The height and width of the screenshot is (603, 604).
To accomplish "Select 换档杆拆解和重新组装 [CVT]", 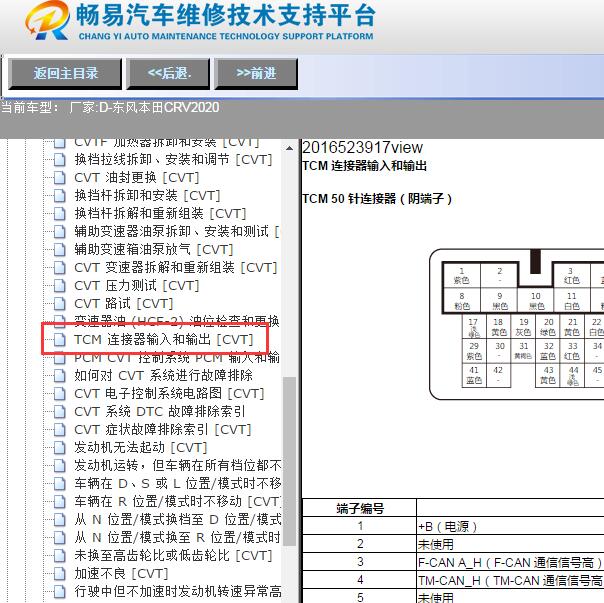I will [x=160, y=213].
